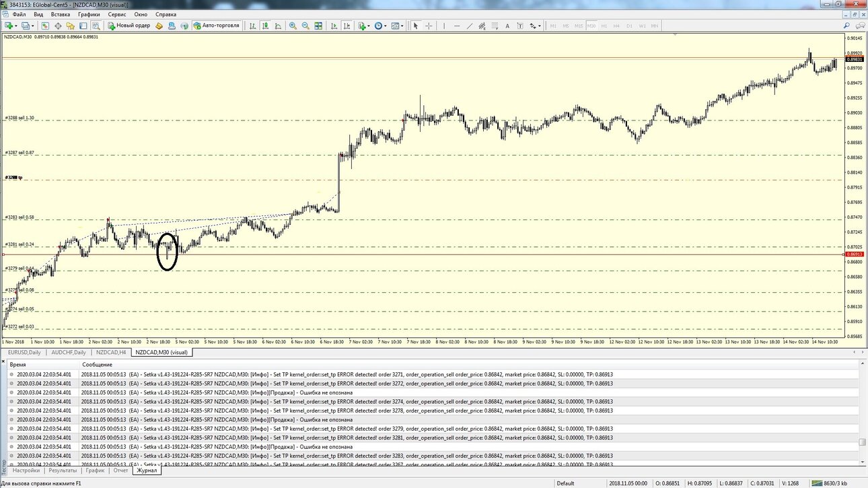Select the trendline drawing tool
This screenshot has width=868, height=488.
coord(470,26)
